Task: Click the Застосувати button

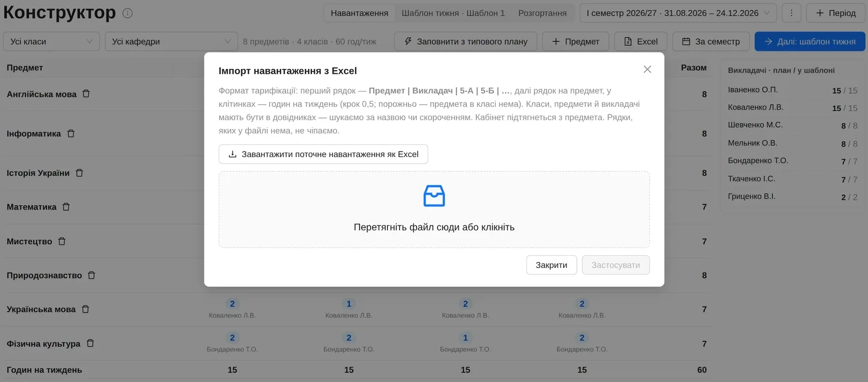Action: click(x=616, y=265)
